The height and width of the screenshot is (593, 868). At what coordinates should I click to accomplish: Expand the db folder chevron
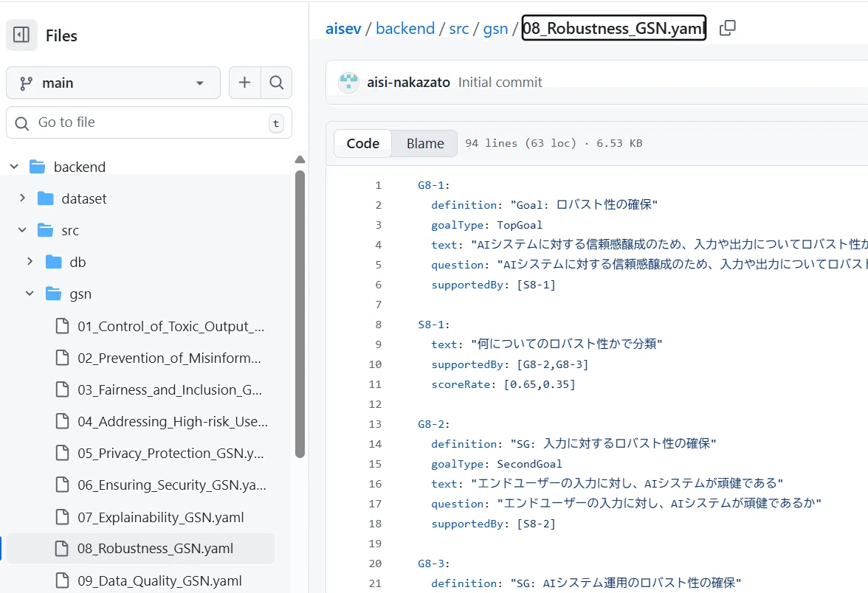pos(30,262)
